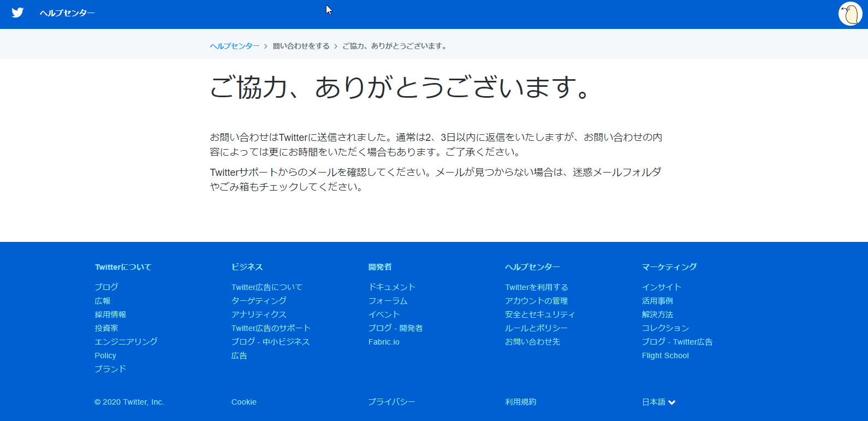
Task: Open 利用規約 footer link
Action: [x=521, y=402]
